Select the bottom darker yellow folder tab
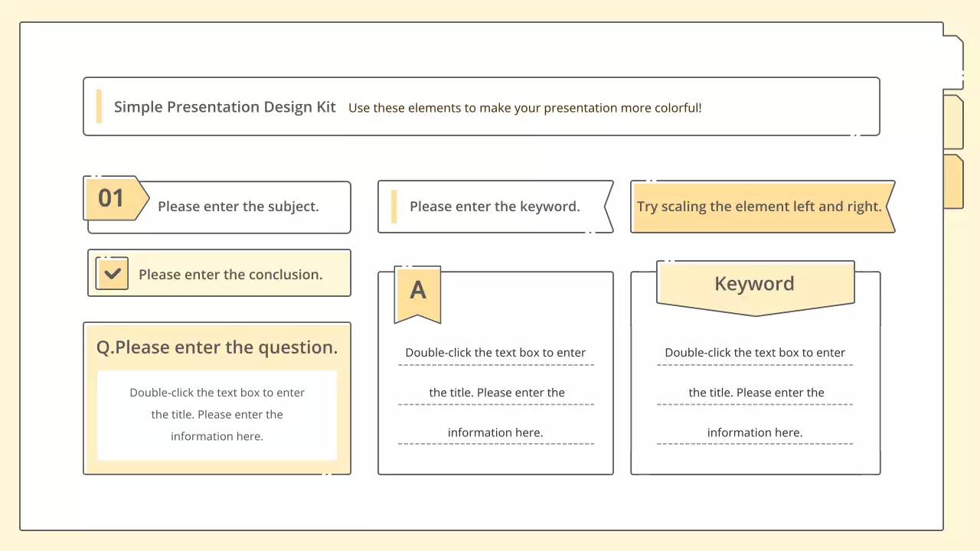Screen dimensions: 980x551 tap(952, 181)
